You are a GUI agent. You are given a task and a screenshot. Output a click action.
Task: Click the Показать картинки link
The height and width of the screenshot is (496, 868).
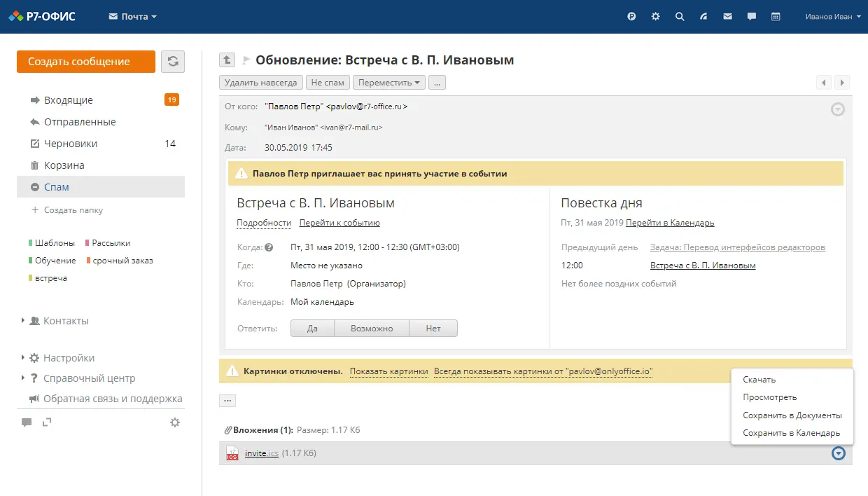pyautogui.click(x=388, y=371)
